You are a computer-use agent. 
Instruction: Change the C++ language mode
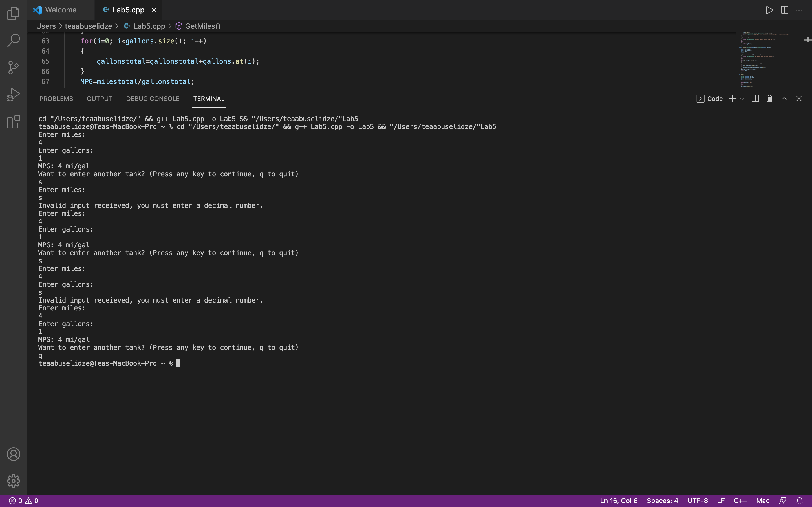(740, 501)
